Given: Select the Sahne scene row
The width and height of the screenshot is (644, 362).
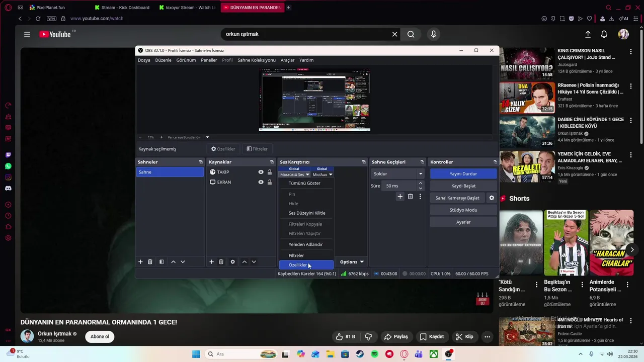Looking at the screenshot, I should pyautogui.click(x=170, y=172).
